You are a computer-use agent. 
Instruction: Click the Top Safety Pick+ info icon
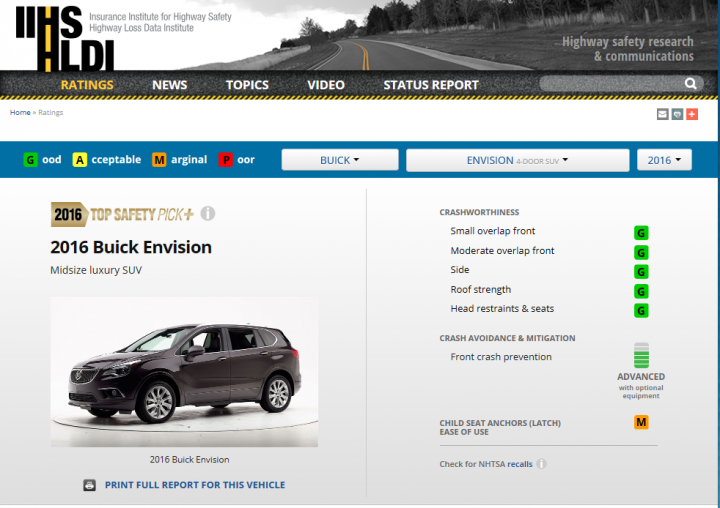point(208,214)
